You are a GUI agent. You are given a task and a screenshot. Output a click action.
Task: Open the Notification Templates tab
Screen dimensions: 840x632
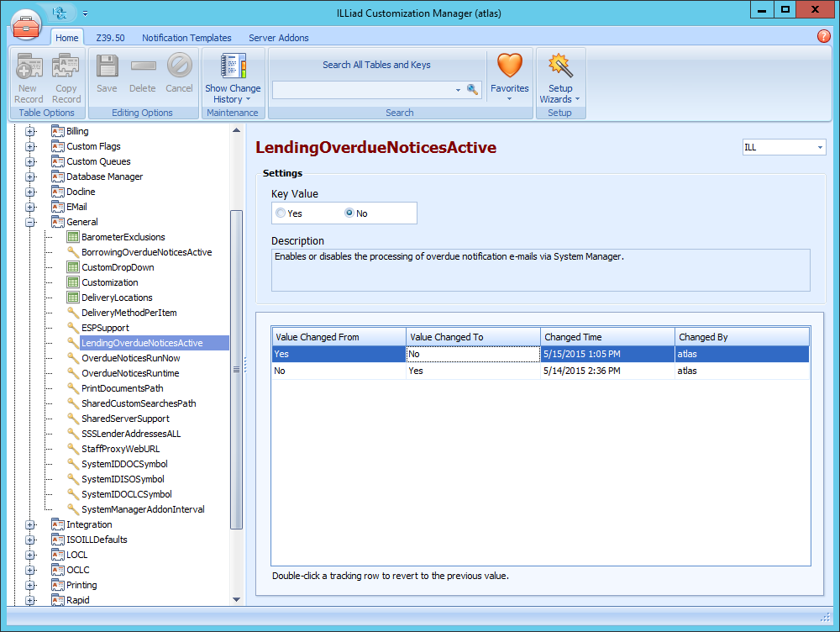pos(186,38)
